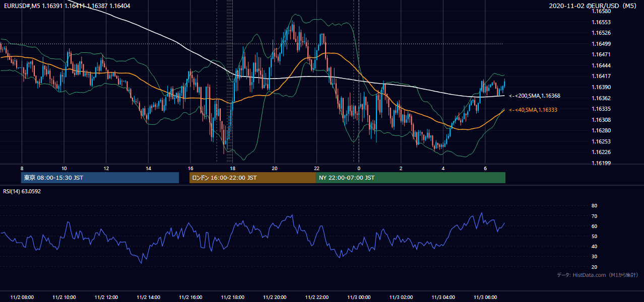Click the 40 SMA 1.16333 label
Image resolution: width=644 pixels, height=302 pixels.
coord(533,109)
